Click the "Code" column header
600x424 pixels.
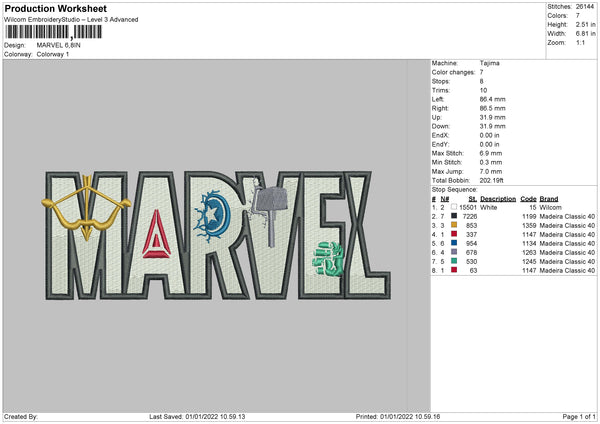pyautogui.click(x=528, y=199)
